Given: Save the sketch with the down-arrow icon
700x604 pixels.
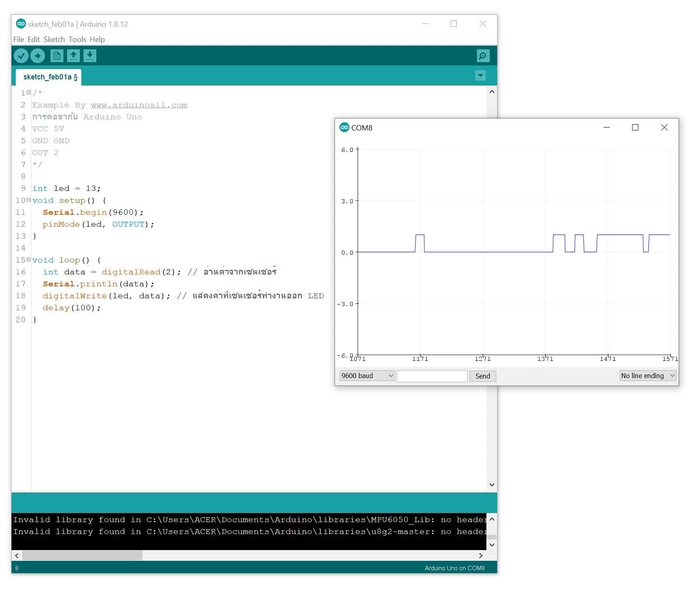Looking at the screenshot, I should click(90, 56).
